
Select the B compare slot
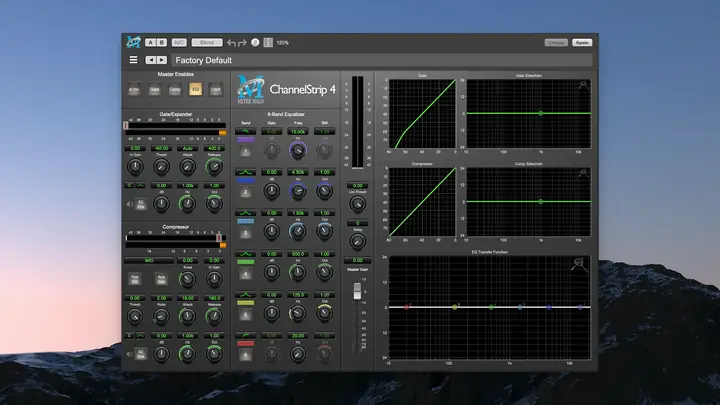coord(162,43)
